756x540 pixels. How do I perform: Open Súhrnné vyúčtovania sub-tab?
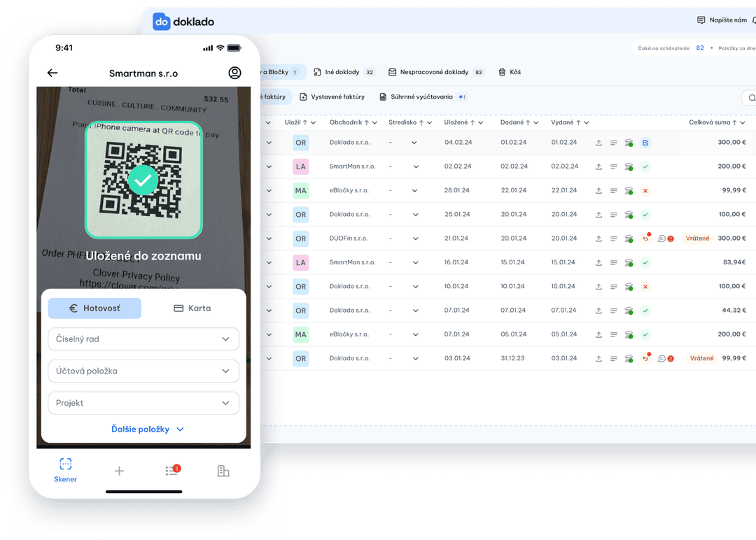pyautogui.click(x=422, y=97)
